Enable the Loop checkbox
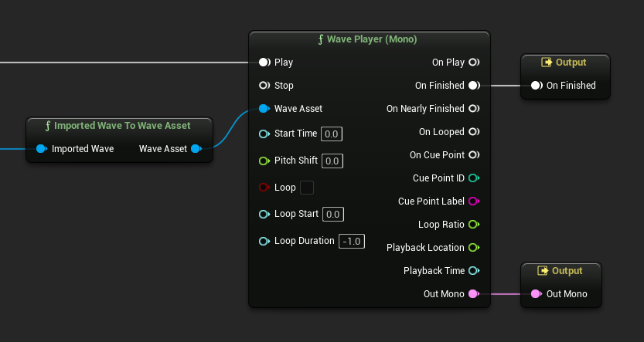644x342 pixels. tap(306, 188)
